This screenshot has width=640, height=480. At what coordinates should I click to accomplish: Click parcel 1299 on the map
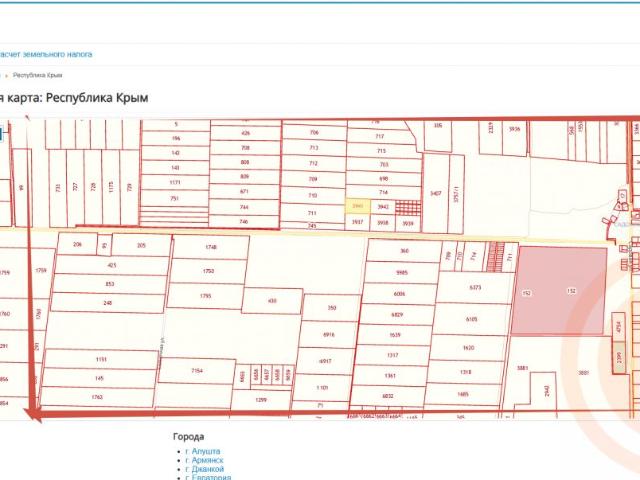tap(261, 400)
